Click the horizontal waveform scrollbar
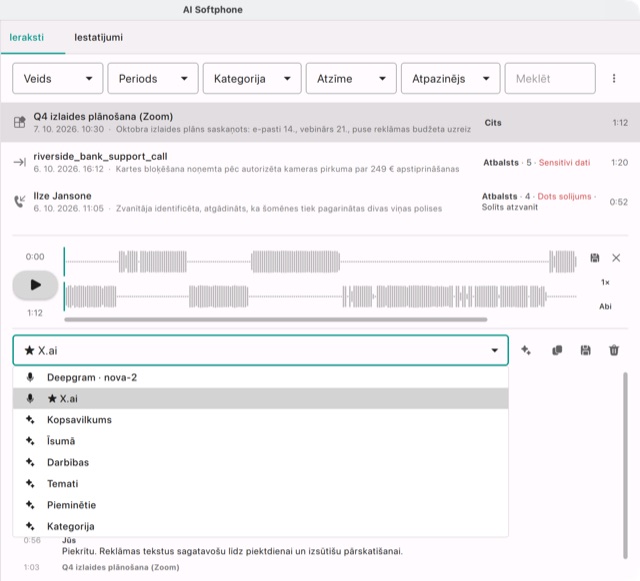The height and width of the screenshot is (581, 640). point(276,320)
